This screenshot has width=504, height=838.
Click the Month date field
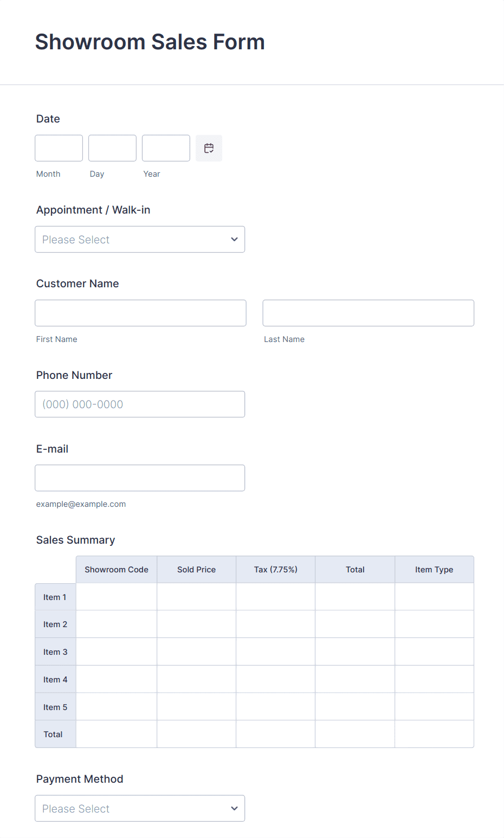coord(59,148)
